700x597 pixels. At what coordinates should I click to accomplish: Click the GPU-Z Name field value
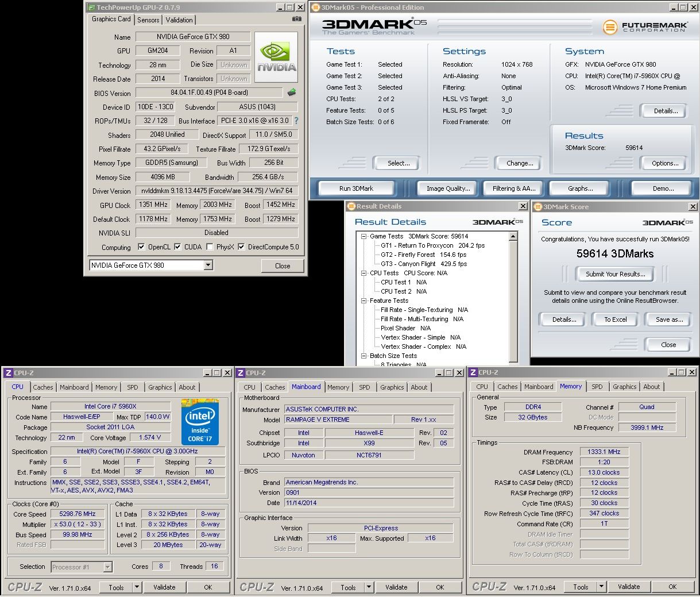point(194,37)
